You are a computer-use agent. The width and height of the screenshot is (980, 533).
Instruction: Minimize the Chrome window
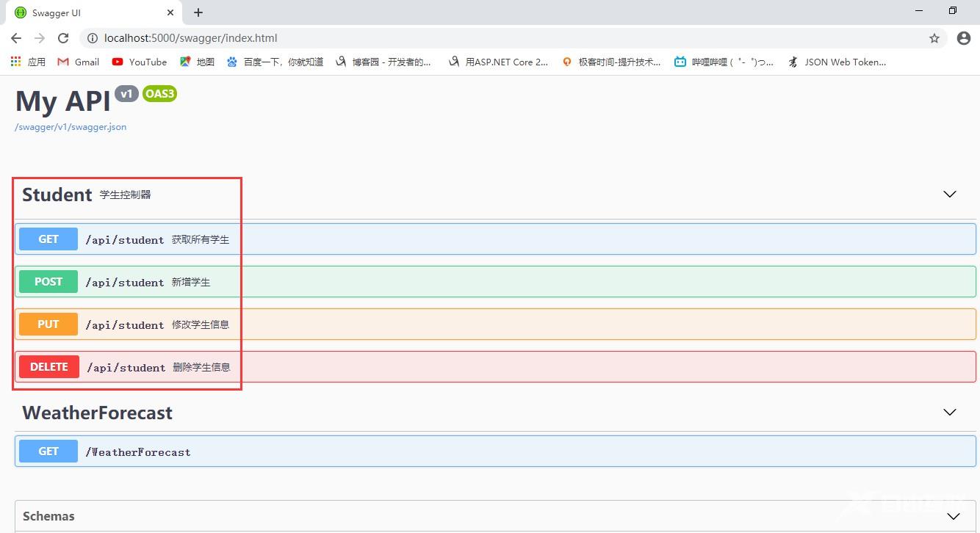coord(920,10)
